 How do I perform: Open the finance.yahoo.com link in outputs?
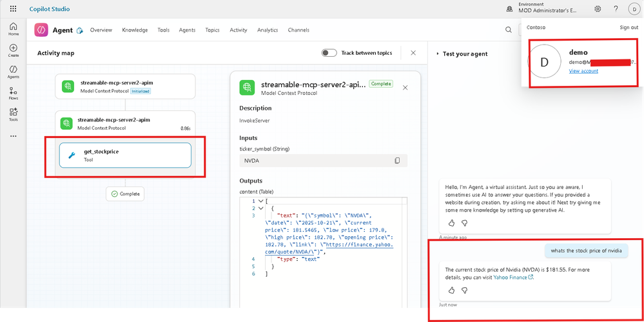tap(330, 249)
